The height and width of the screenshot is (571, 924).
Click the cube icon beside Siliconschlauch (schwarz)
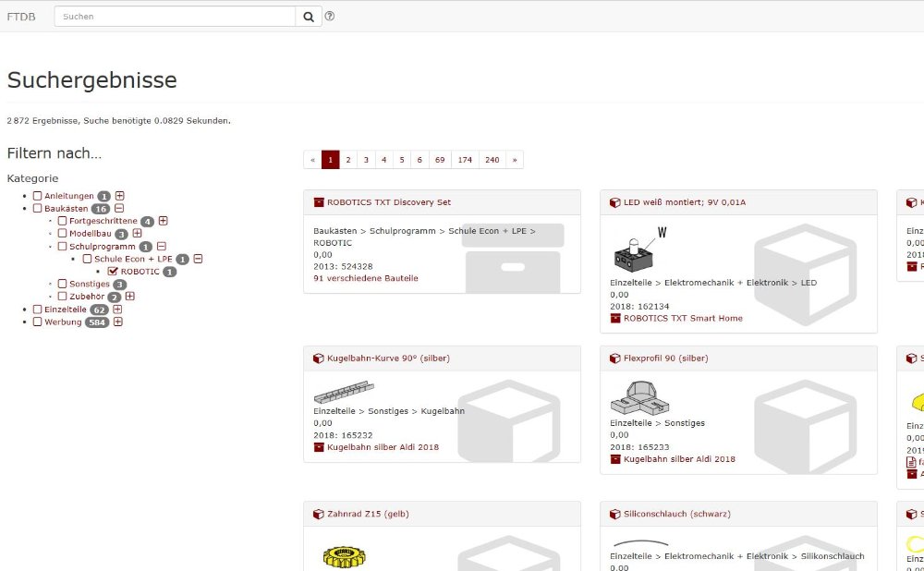(615, 514)
